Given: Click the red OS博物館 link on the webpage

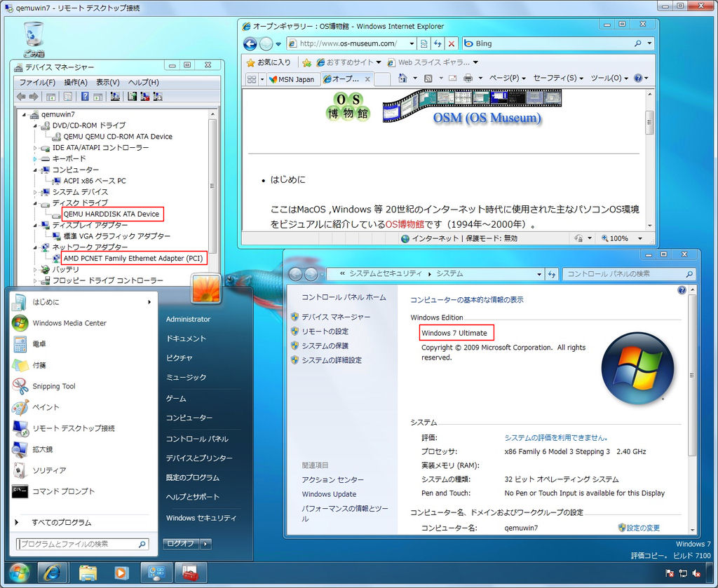Looking at the screenshot, I should tap(405, 224).
